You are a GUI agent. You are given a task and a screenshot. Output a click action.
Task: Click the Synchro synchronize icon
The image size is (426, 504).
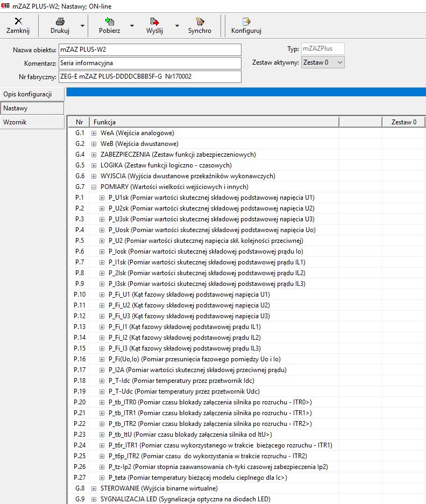(200, 22)
